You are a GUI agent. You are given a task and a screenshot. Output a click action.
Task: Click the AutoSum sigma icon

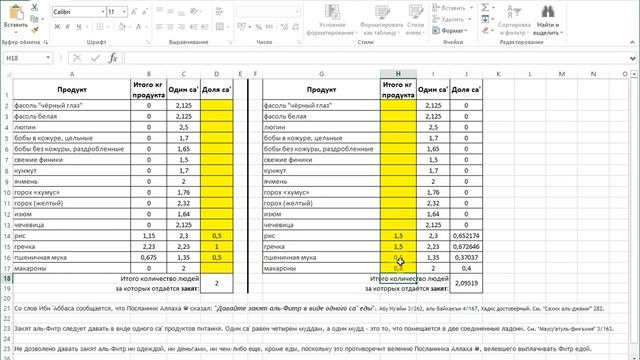(485, 8)
